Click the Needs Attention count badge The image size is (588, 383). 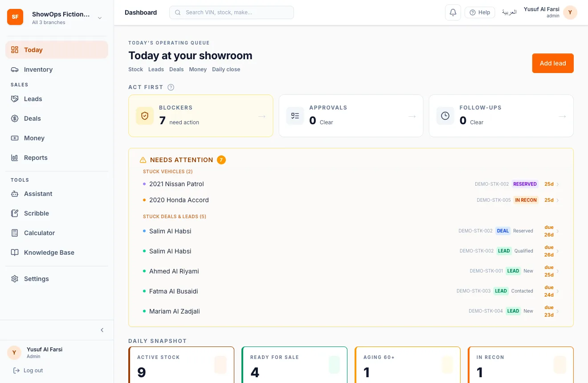(221, 160)
